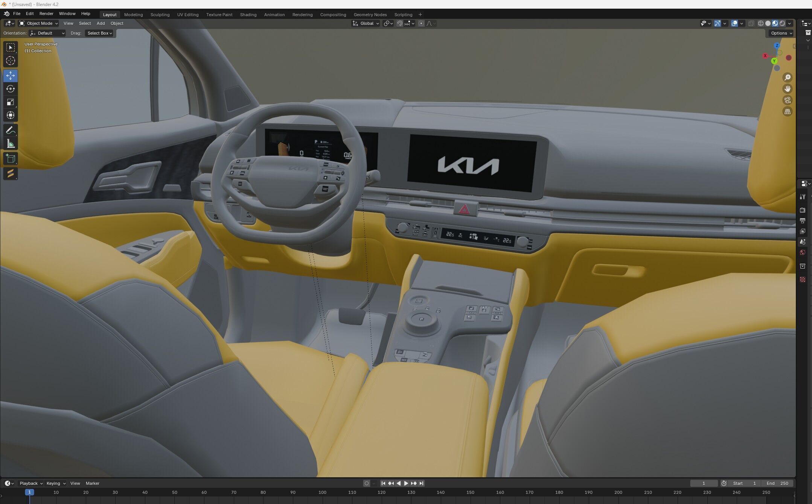812x504 pixels.
Task: Select the Move tool
Action: point(11,76)
